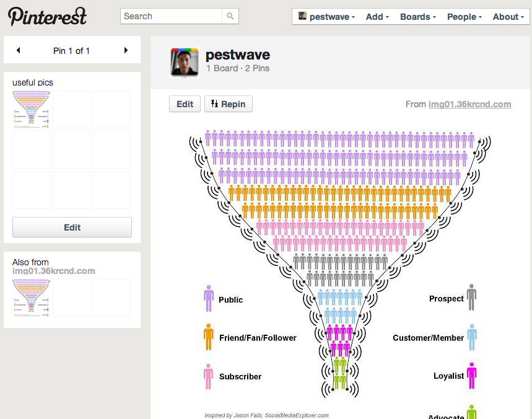The width and height of the screenshot is (532, 419).
Task: Open funnel thumbnail in useful pics board
Action: (x=32, y=109)
